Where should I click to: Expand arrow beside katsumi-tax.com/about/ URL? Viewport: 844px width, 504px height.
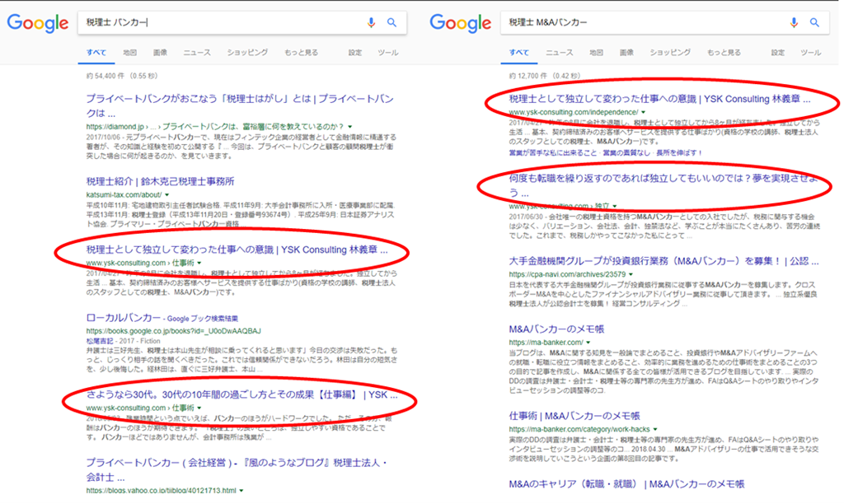pyautogui.click(x=166, y=194)
